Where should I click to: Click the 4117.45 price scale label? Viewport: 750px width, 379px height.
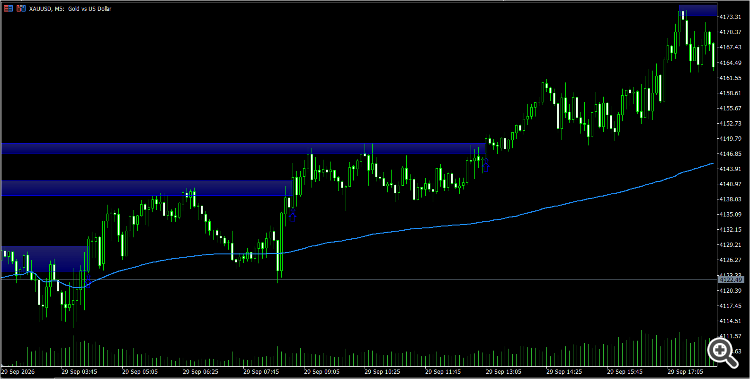729,306
